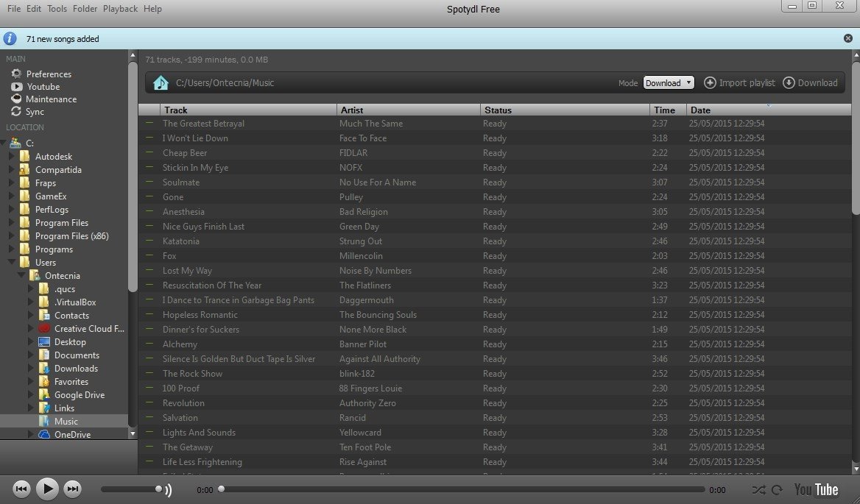Dismiss the 71 new songs notification

[x=848, y=38]
